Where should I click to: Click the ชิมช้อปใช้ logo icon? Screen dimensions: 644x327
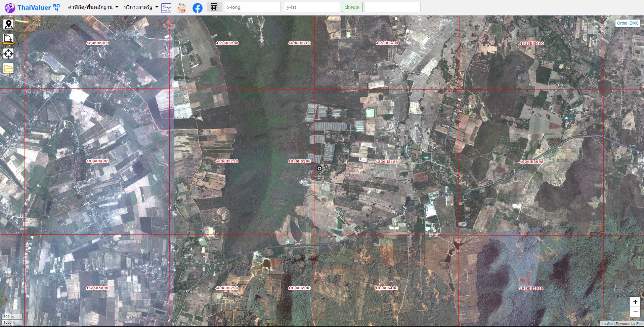182,8
